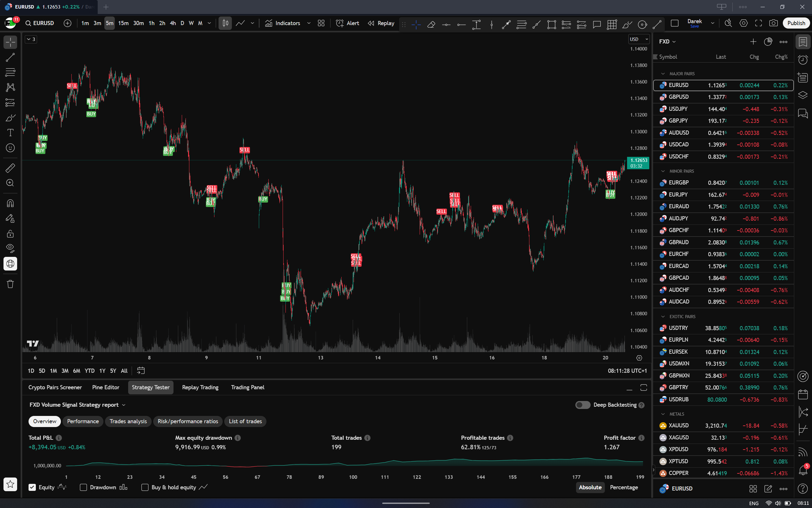Enter fullscreen mode from top toolbar
The width and height of the screenshot is (812, 508).
758,23
